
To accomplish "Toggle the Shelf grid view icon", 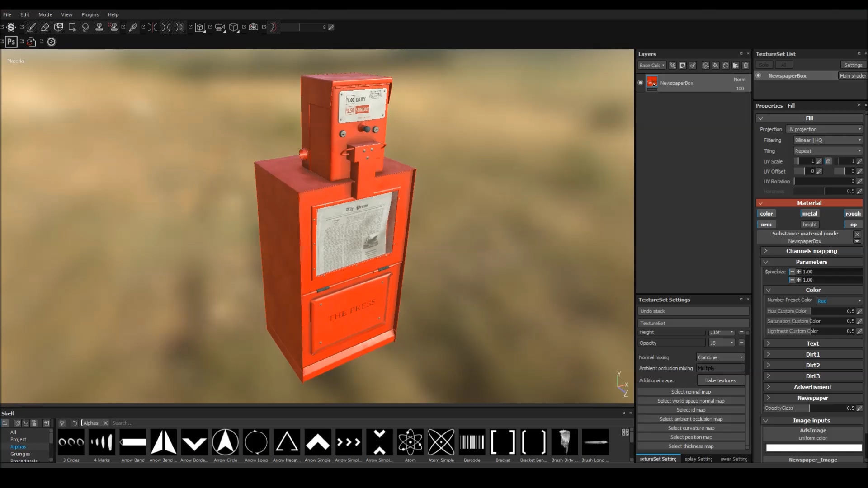I will (625, 432).
